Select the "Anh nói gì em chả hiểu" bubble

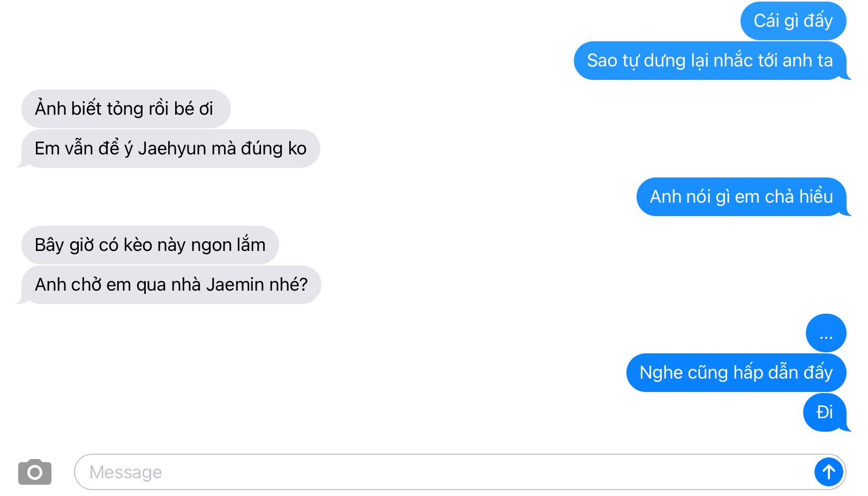point(742,197)
